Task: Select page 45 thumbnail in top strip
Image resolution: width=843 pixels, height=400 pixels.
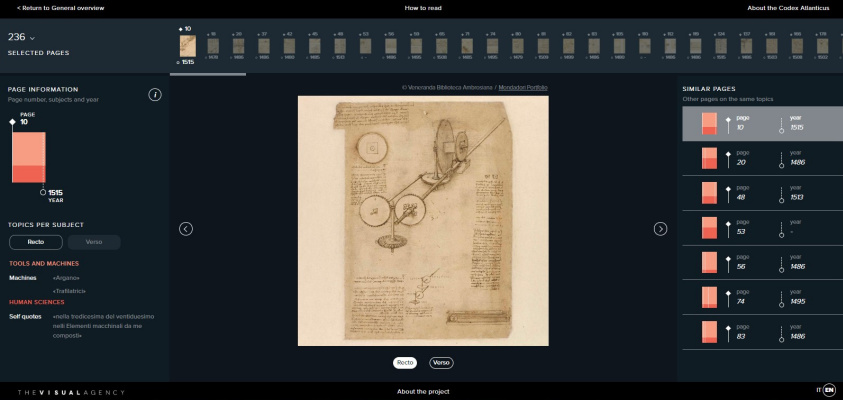Action: click(315, 46)
